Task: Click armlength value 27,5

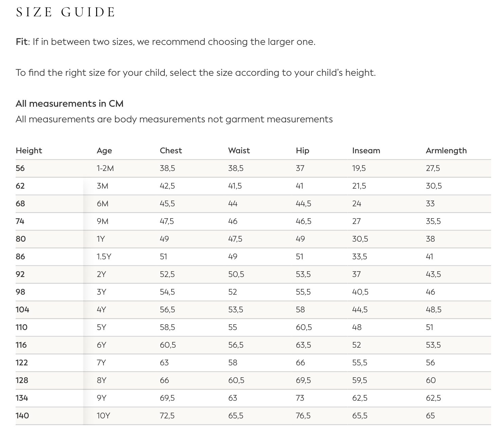Action: (x=433, y=168)
